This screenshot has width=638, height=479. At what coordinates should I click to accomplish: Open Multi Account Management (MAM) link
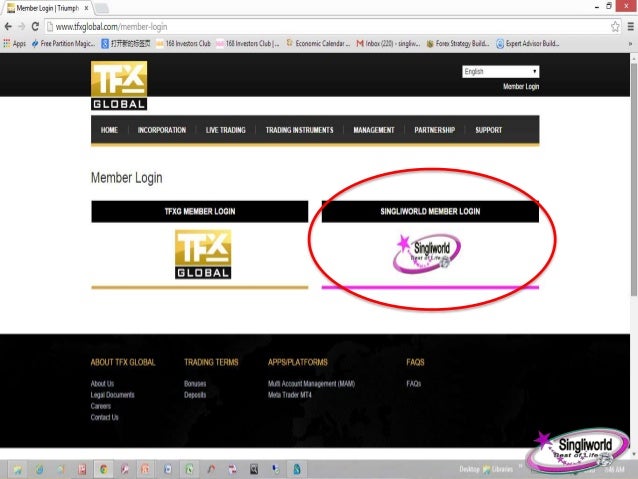coord(311,383)
